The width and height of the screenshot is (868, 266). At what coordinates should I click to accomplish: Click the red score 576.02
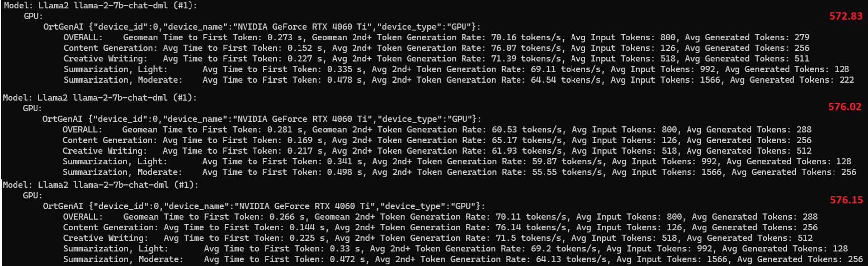pos(845,107)
